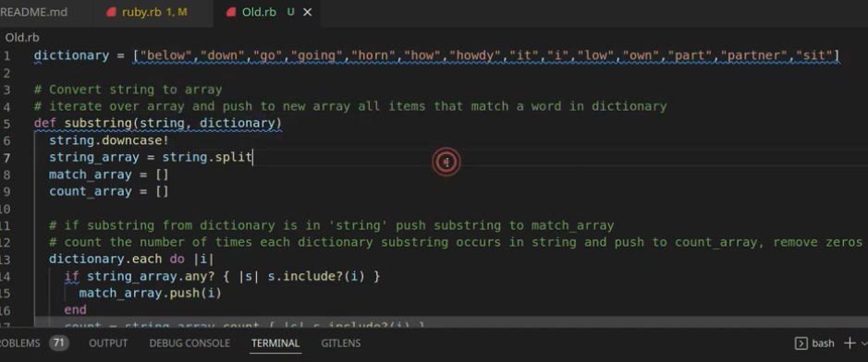Click line number 7 in the gutter

(x=6, y=158)
